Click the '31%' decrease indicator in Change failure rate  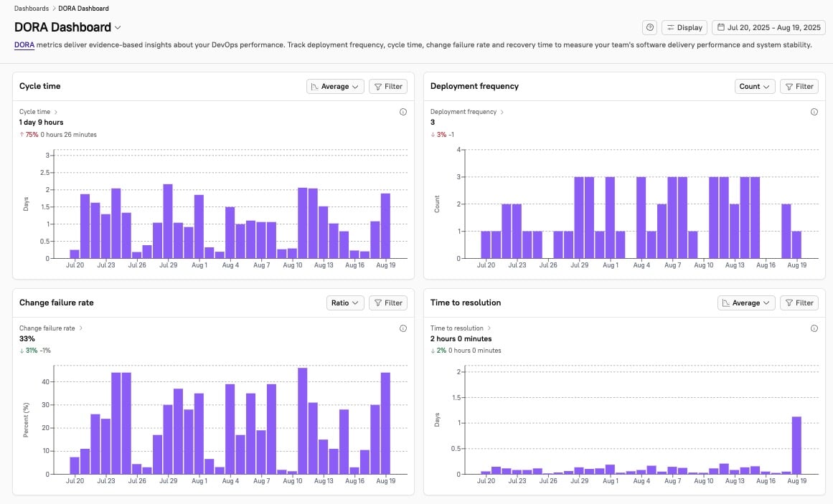pos(29,351)
